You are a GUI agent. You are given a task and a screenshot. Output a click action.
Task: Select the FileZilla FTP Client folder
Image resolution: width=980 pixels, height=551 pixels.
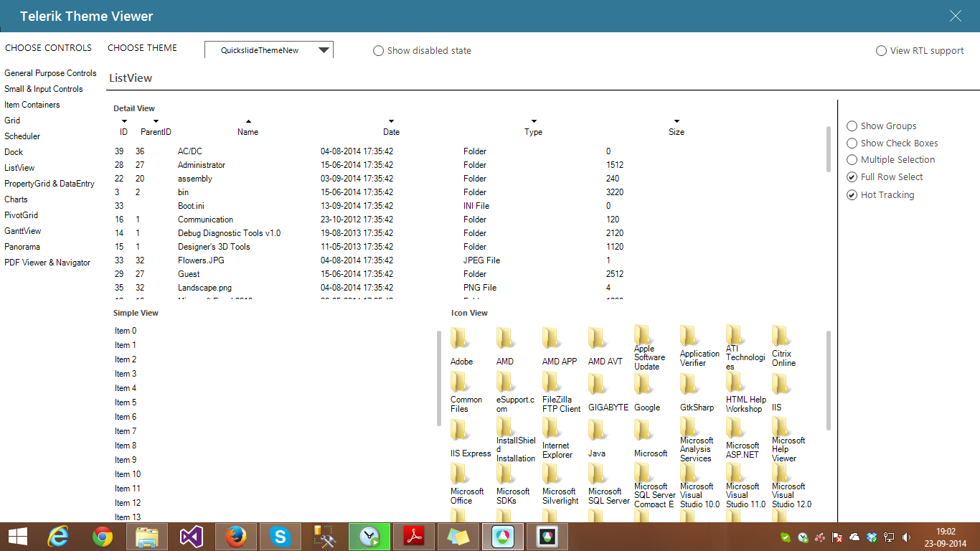tap(552, 382)
